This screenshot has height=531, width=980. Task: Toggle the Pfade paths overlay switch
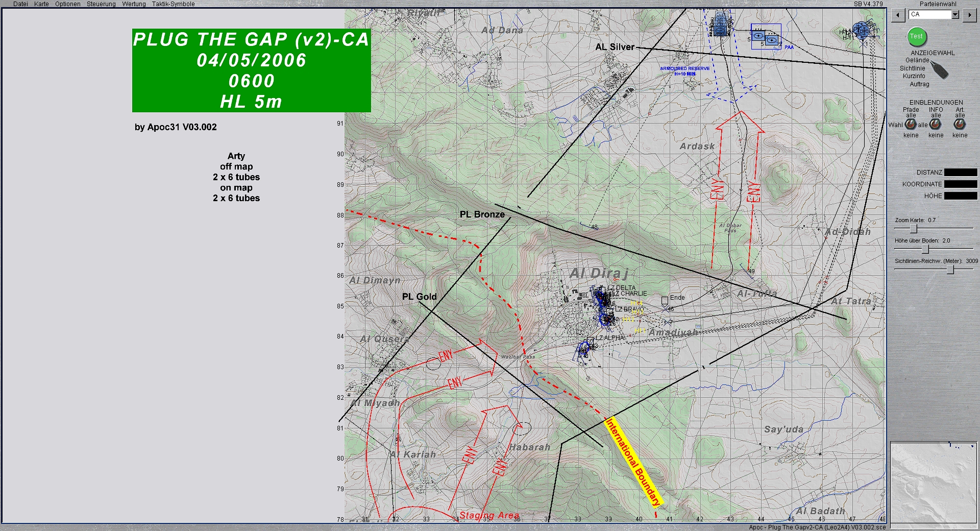point(910,125)
